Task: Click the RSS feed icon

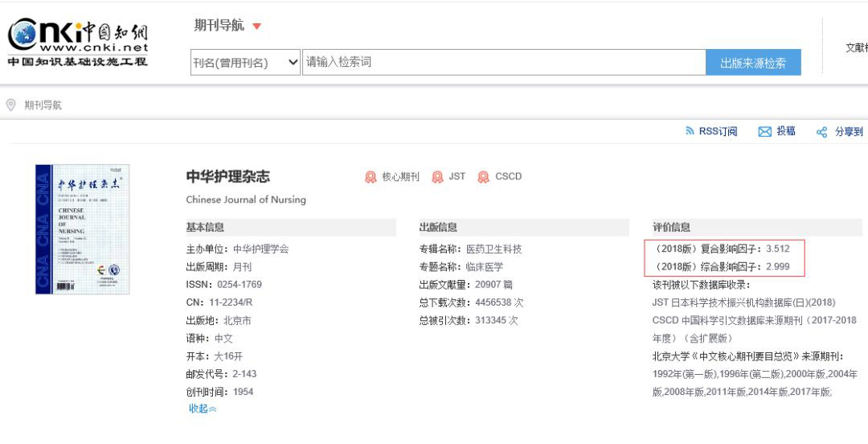Action: click(690, 131)
